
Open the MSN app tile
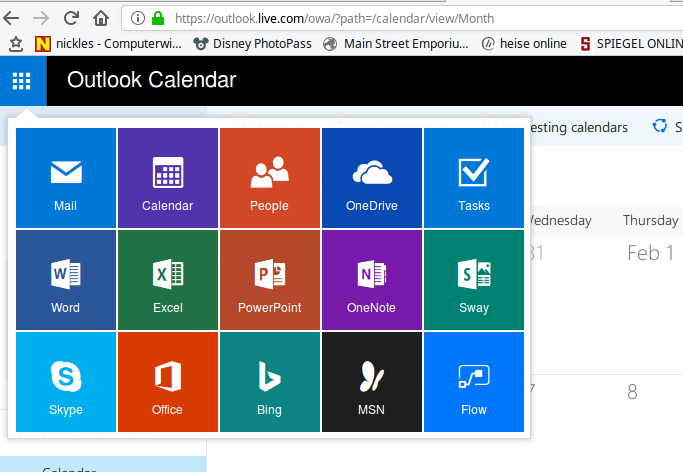pyautogui.click(x=372, y=381)
